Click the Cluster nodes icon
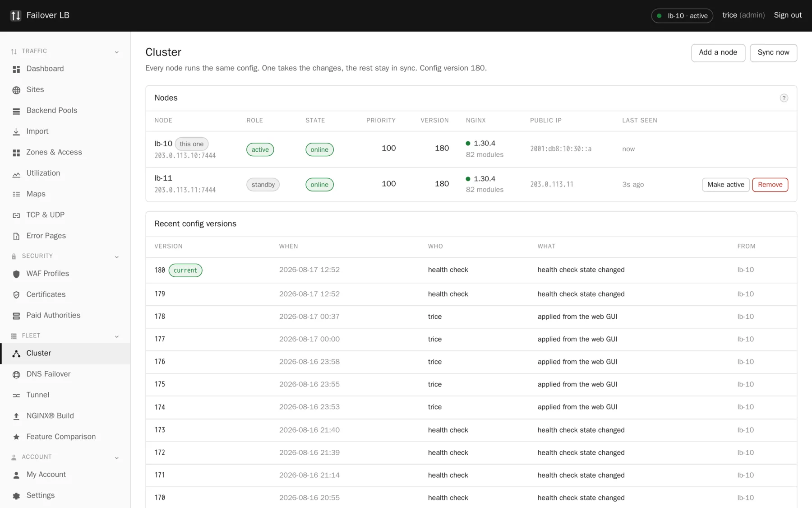 point(16,354)
